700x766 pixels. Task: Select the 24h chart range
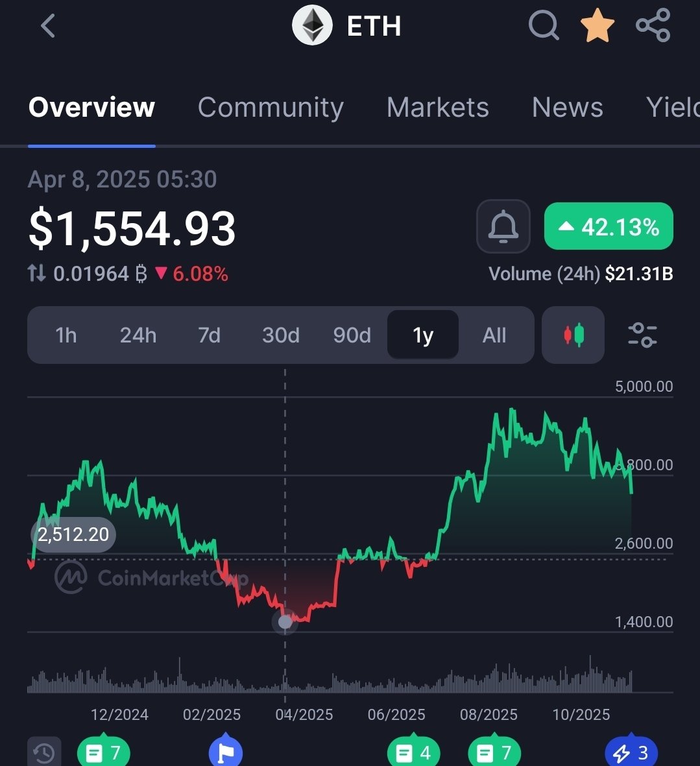pyautogui.click(x=138, y=335)
